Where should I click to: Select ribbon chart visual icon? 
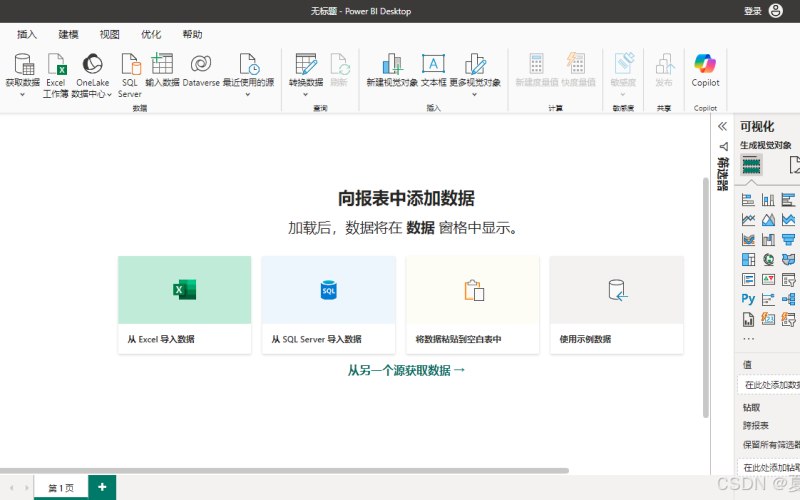748,239
